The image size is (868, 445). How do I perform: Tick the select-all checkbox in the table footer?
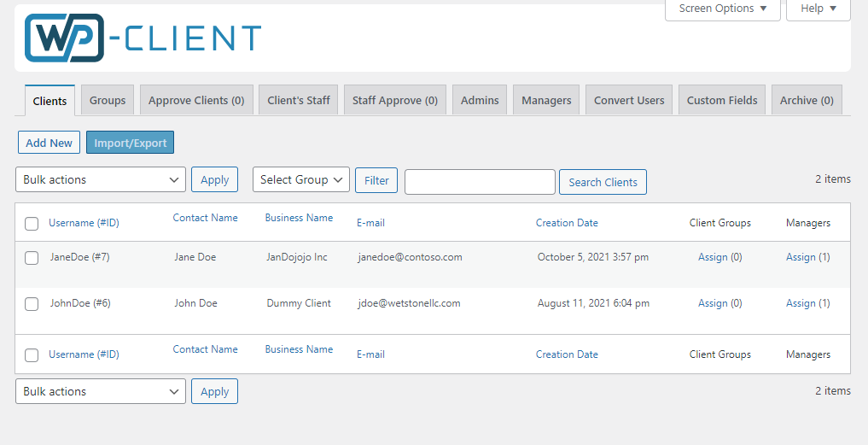32,354
